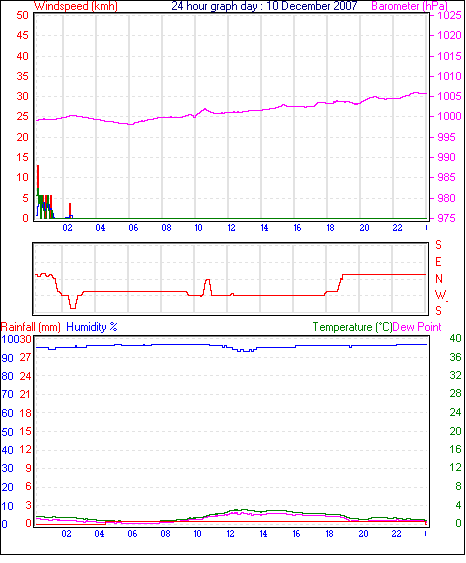The width and height of the screenshot is (466, 563).
Task: Click the 'Windspeed (kmh)' axis title
Action: 76,6
